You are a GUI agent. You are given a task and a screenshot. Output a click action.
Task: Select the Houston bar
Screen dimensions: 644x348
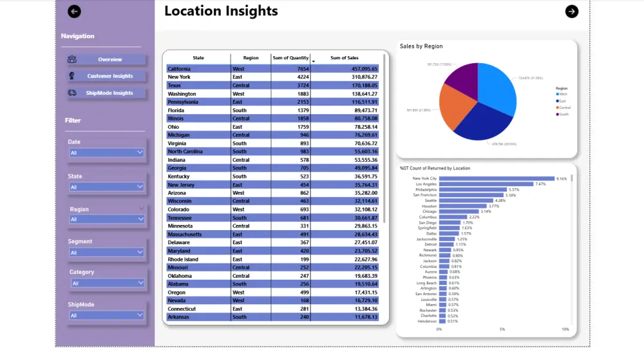pos(463,206)
